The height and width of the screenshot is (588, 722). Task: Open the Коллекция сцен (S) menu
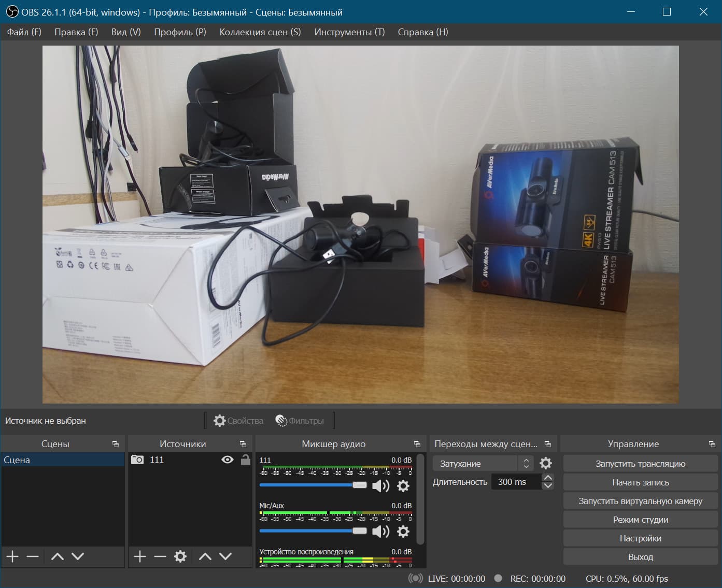[260, 32]
